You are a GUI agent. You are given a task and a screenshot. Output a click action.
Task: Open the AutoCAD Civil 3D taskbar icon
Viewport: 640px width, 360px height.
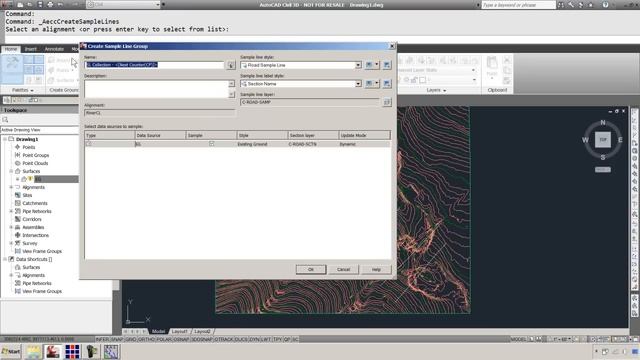[x=53, y=351]
